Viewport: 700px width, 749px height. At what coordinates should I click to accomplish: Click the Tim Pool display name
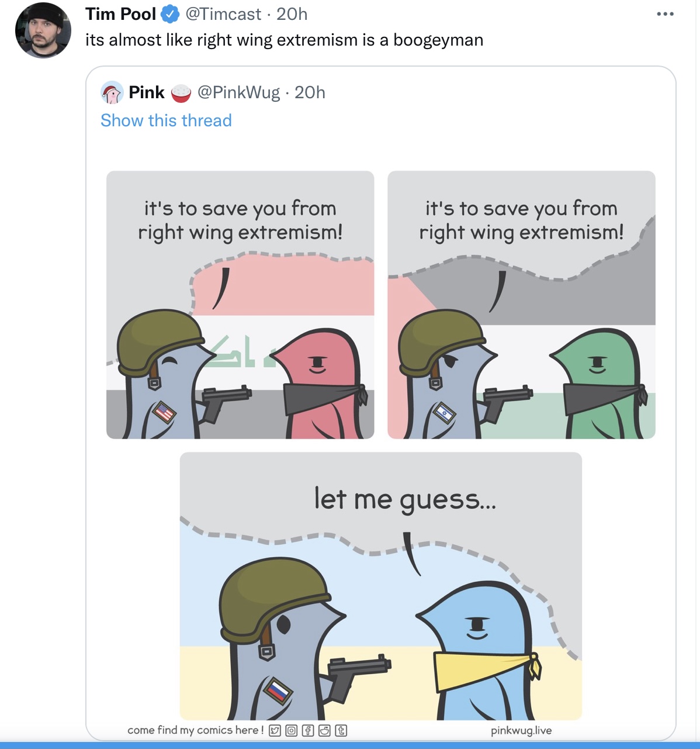120,14
